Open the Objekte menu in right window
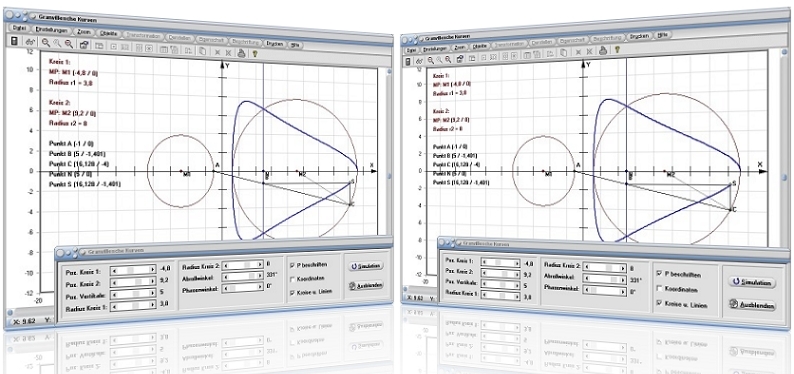Viewport: 794px width, 374px height. coord(479,46)
